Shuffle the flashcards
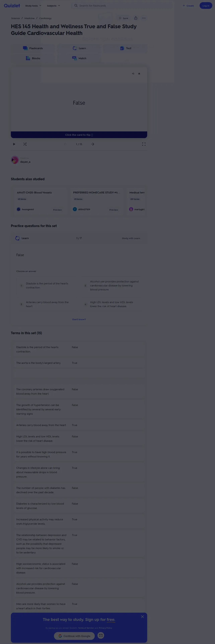Screen dimensions: 215x644 click(25, 144)
